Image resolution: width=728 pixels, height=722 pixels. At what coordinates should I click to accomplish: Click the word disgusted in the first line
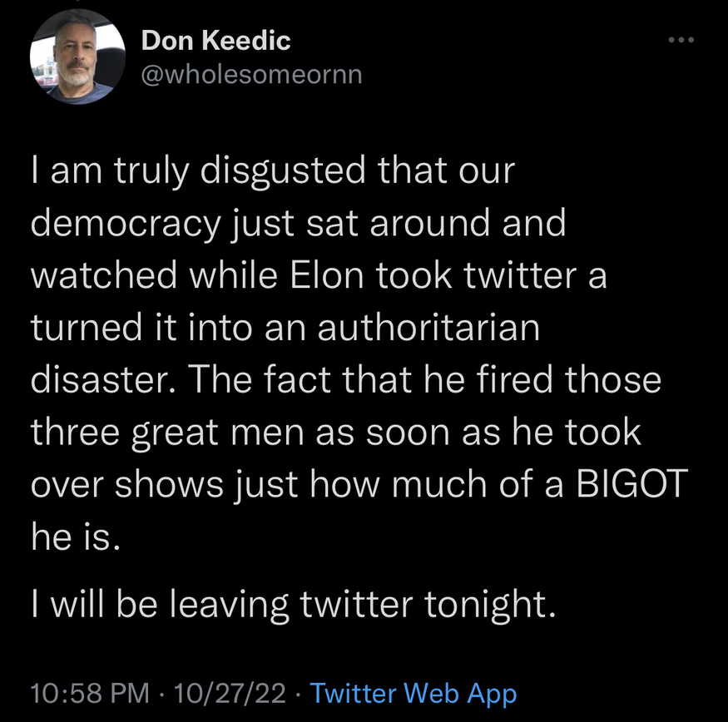pyautogui.click(x=290, y=171)
